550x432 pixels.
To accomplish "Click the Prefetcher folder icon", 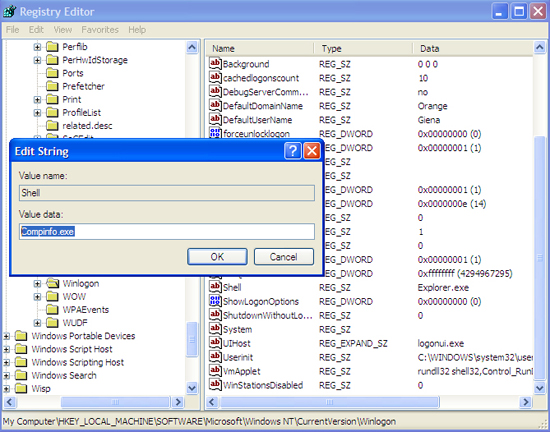I will tap(52, 86).
